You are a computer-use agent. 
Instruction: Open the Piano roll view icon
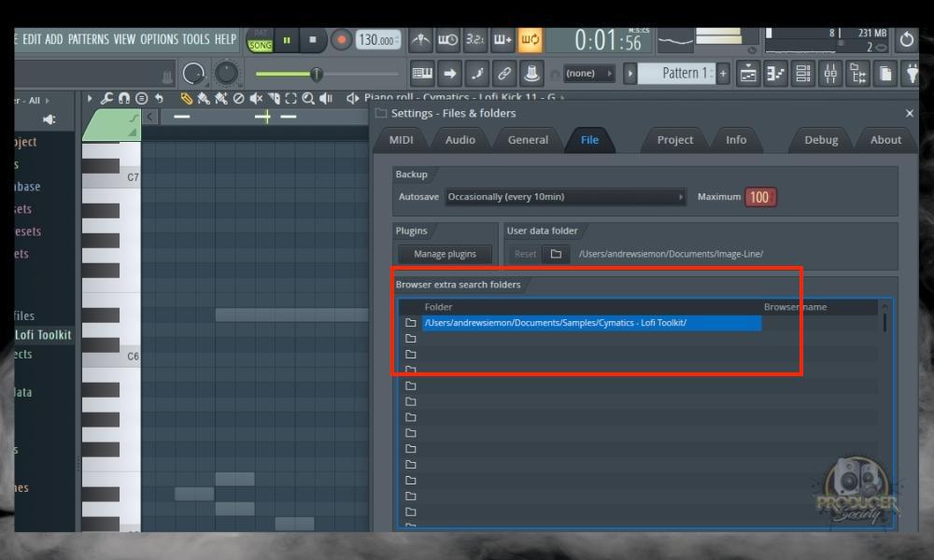775,74
